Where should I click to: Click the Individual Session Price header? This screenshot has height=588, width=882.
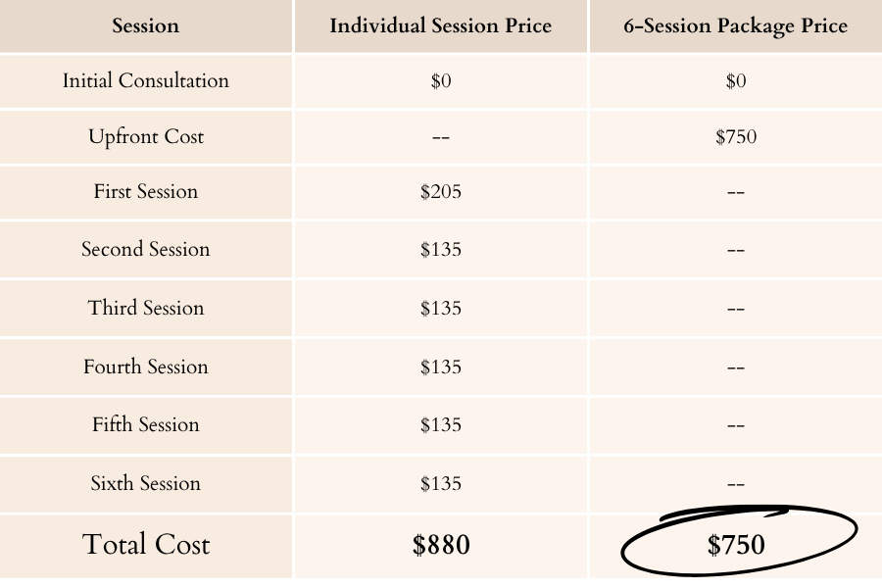(x=440, y=25)
